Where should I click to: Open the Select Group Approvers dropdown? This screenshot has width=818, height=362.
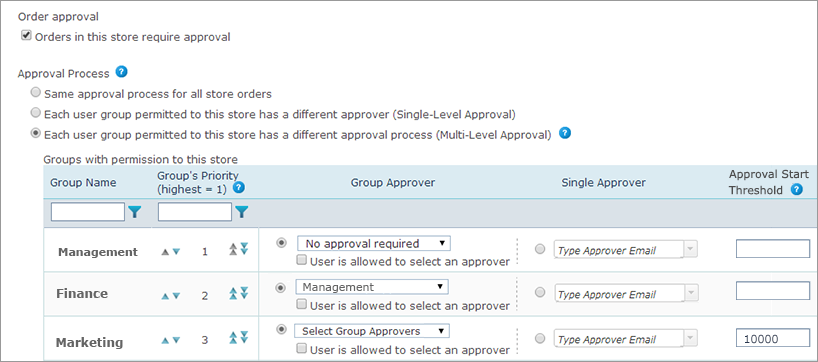tap(372, 331)
